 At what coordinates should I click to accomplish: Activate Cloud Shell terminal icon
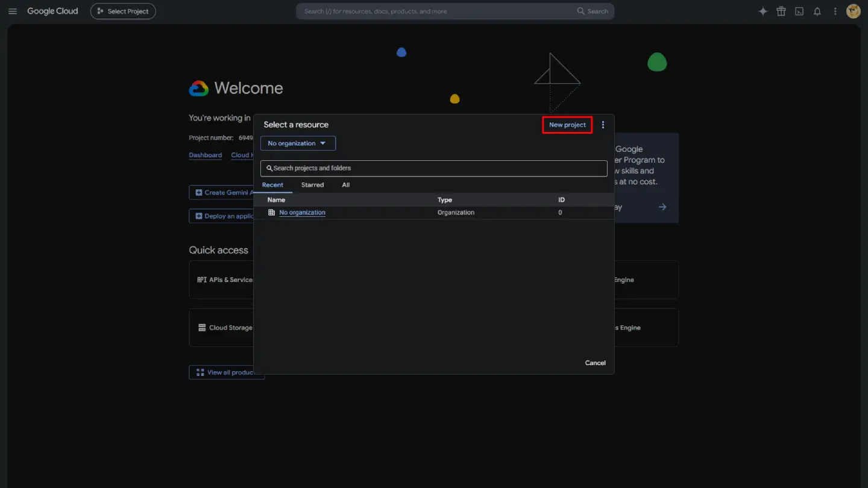pos(799,11)
